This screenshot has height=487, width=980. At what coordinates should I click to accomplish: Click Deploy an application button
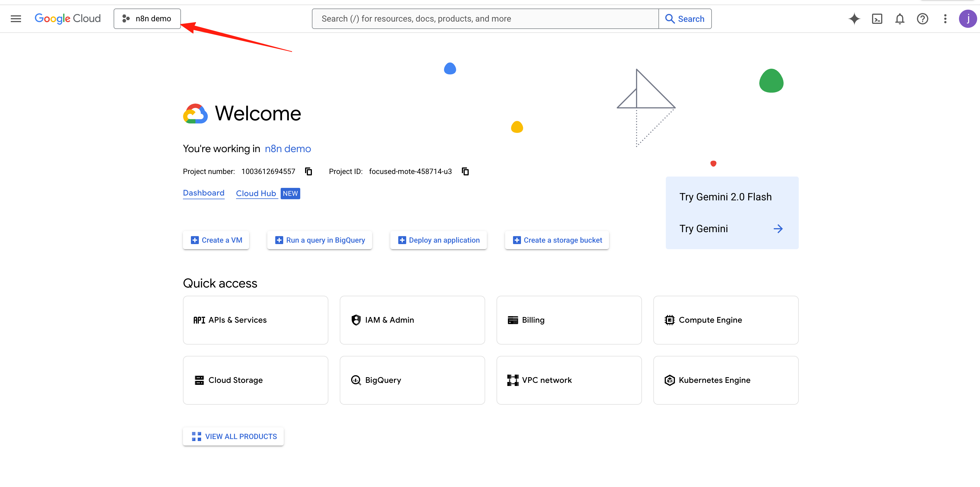[438, 240]
